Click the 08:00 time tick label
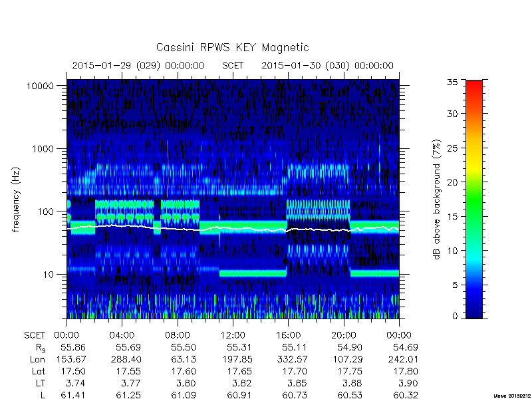The height and width of the screenshot is (399, 532). click(x=178, y=336)
